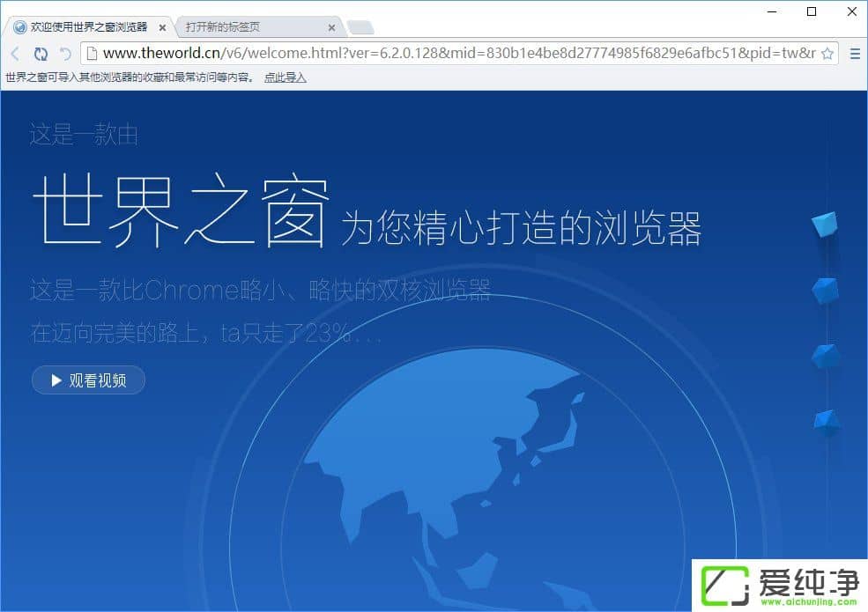Open a new tab with the blank tab stub
868x612 pixels.
(356, 27)
